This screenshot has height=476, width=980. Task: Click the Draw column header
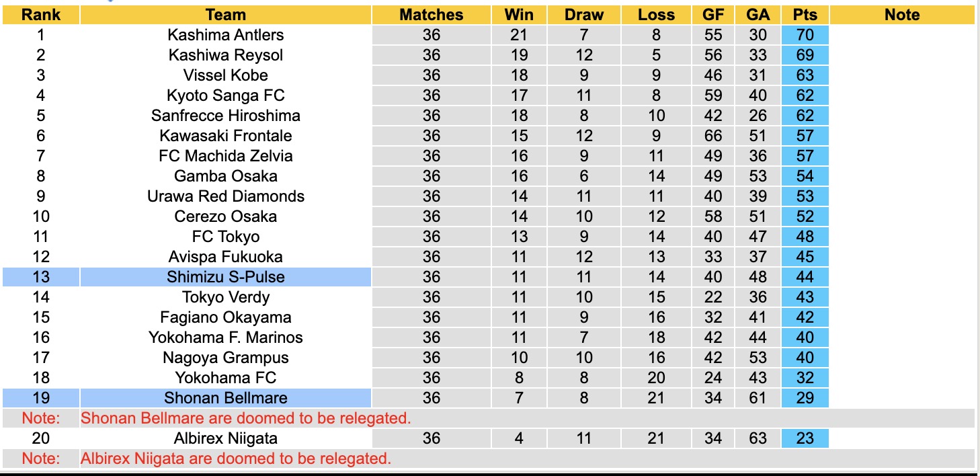(583, 15)
